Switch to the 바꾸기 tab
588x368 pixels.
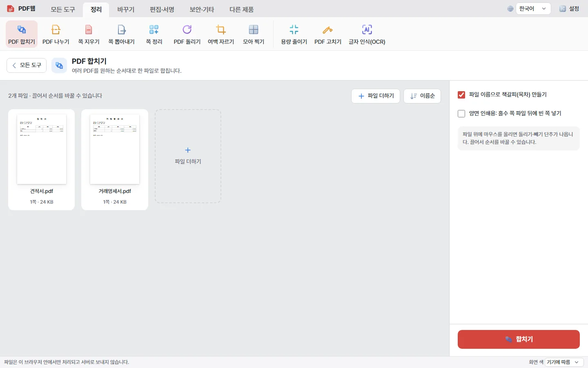(126, 9)
